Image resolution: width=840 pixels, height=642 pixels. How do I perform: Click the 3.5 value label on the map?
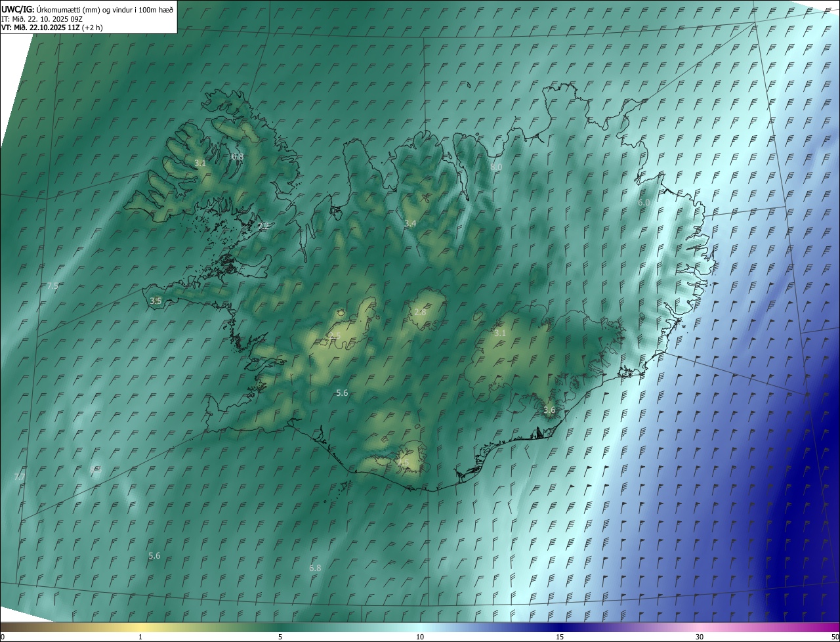click(x=156, y=301)
